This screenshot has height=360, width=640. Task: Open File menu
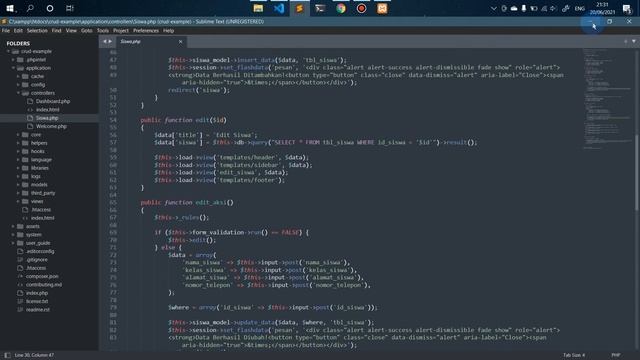pos(6,31)
